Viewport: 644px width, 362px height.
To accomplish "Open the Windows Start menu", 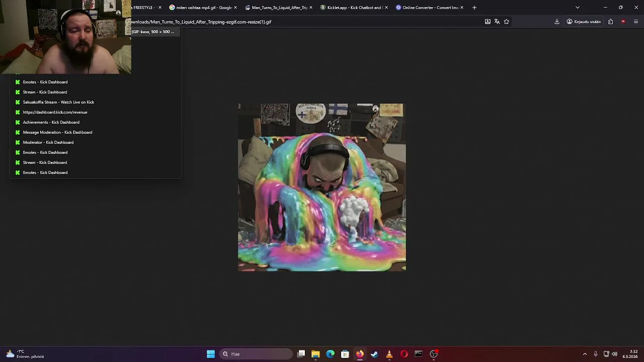I will tap(211, 354).
